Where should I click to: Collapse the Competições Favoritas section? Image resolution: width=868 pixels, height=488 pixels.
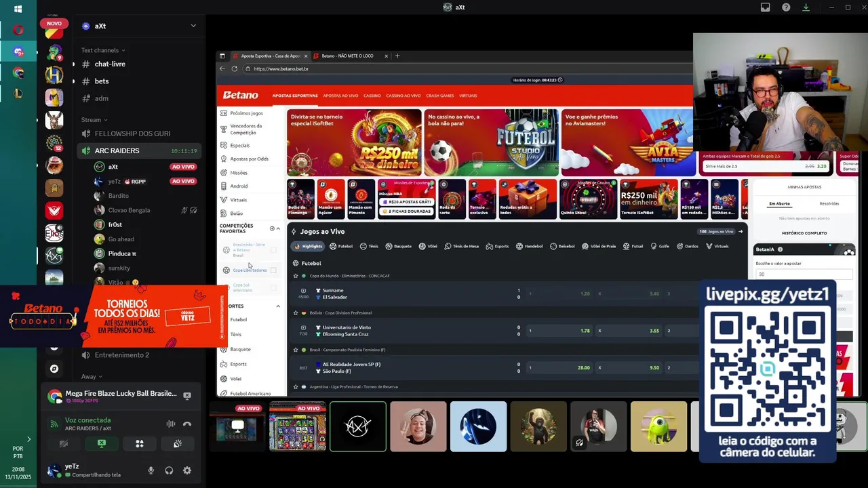(x=278, y=228)
